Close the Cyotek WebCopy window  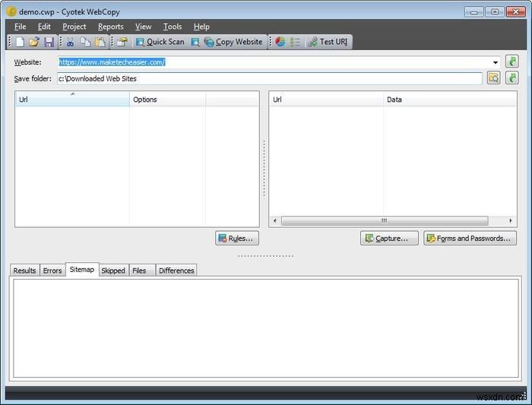click(515, 12)
